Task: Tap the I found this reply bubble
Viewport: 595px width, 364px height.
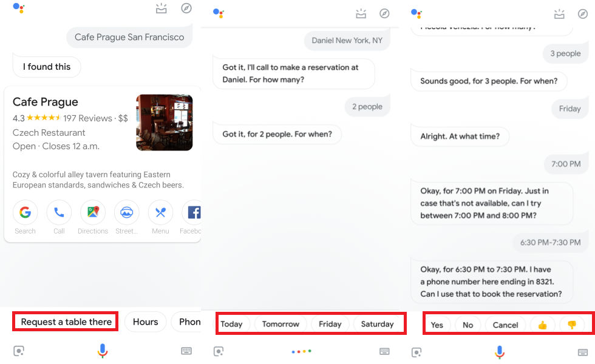Action: click(x=47, y=67)
